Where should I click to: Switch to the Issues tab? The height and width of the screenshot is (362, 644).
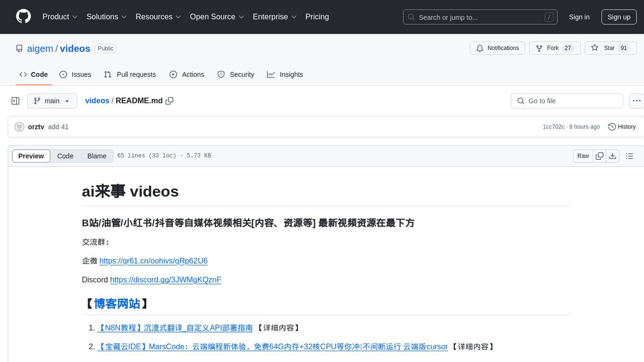pyautogui.click(x=75, y=74)
